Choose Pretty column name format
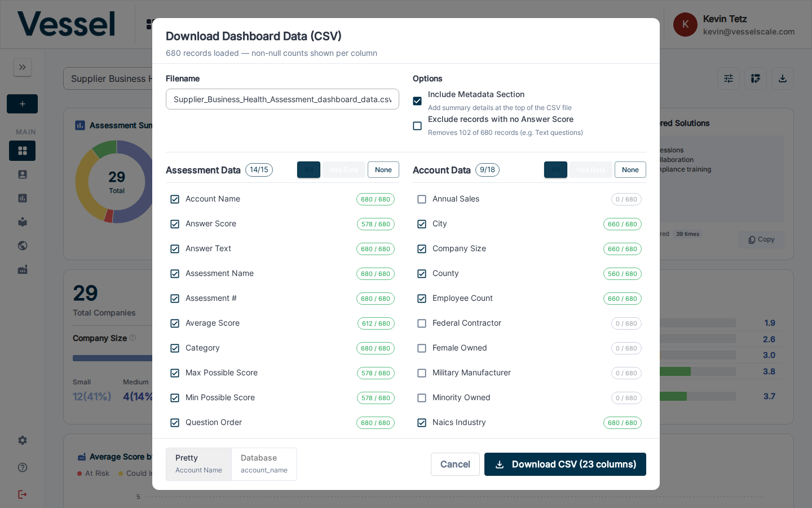Image resolution: width=812 pixels, height=508 pixels. click(x=198, y=464)
